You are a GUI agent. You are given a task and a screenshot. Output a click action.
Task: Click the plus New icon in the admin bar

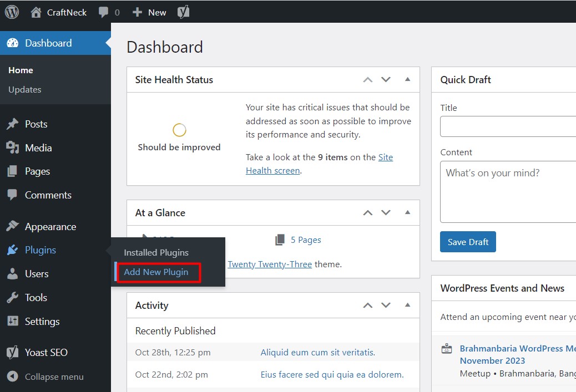pyautogui.click(x=137, y=12)
